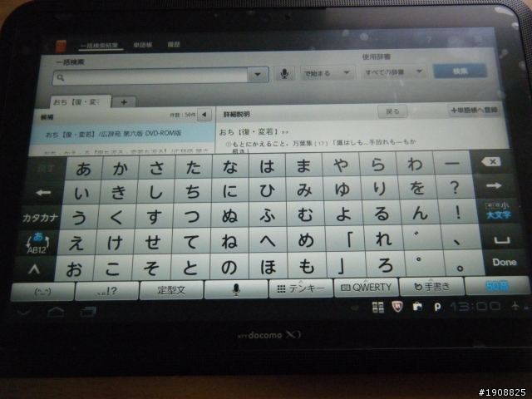
Task: Tap the long vowel ー key
Action: click(x=452, y=163)
